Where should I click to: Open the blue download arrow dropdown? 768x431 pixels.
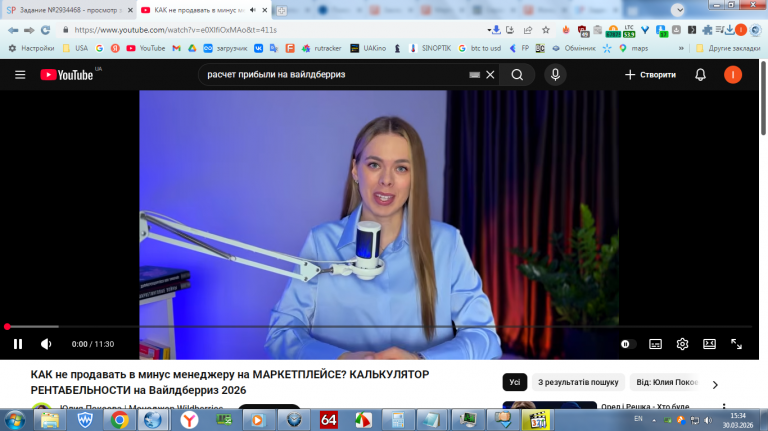[494, 30]
